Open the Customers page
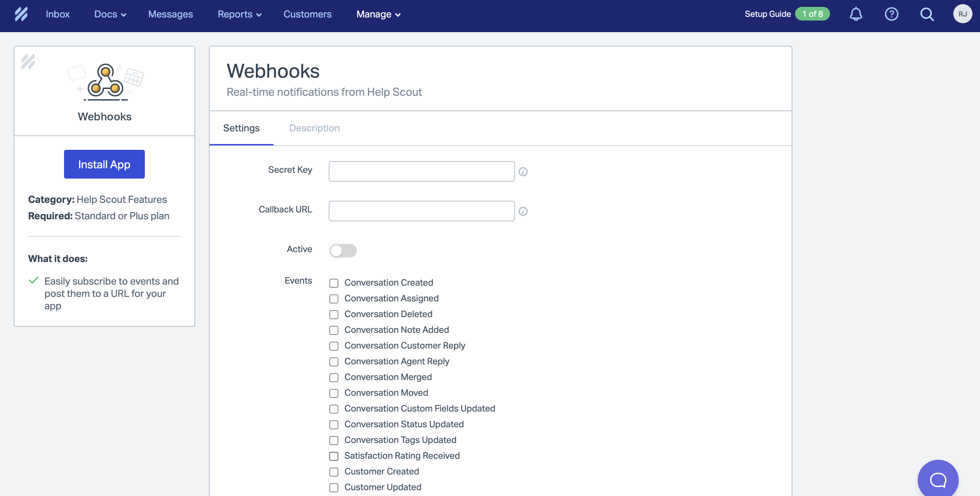 307,14
